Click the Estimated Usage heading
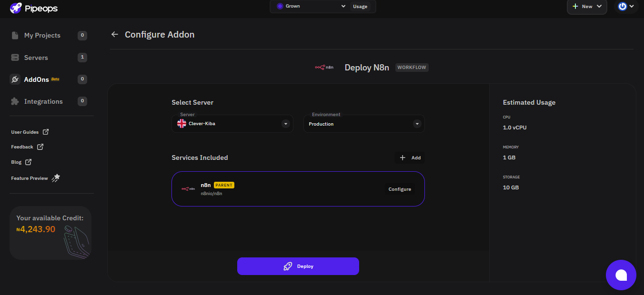Screen dimensions: 644x295 [x=529, y=102]
